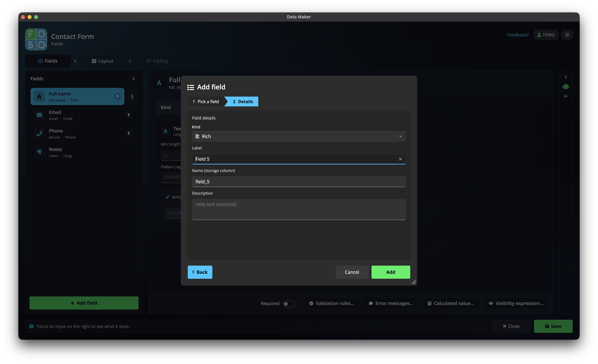This screenshot has width=598, height=364.
Task: Click the green Add button
Action: (x=391, y=272)
